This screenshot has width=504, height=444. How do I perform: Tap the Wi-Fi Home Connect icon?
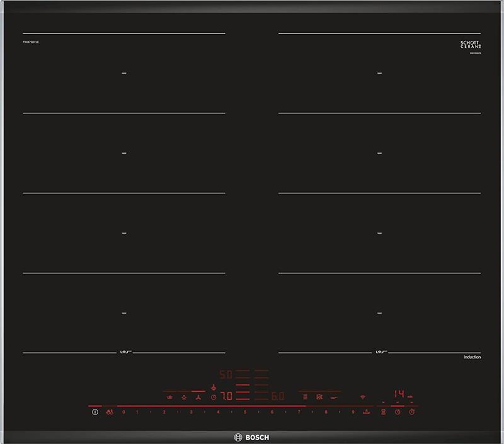coord(363,397)
